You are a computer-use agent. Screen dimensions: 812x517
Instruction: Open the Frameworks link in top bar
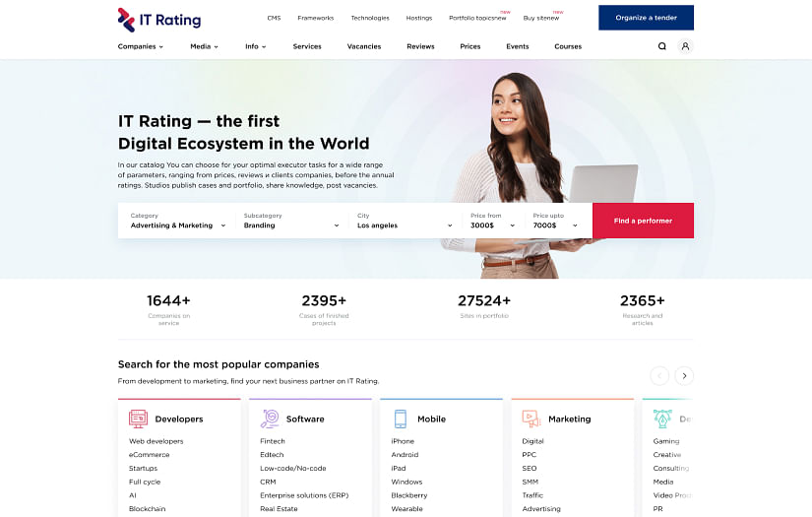tap(315, 18)
